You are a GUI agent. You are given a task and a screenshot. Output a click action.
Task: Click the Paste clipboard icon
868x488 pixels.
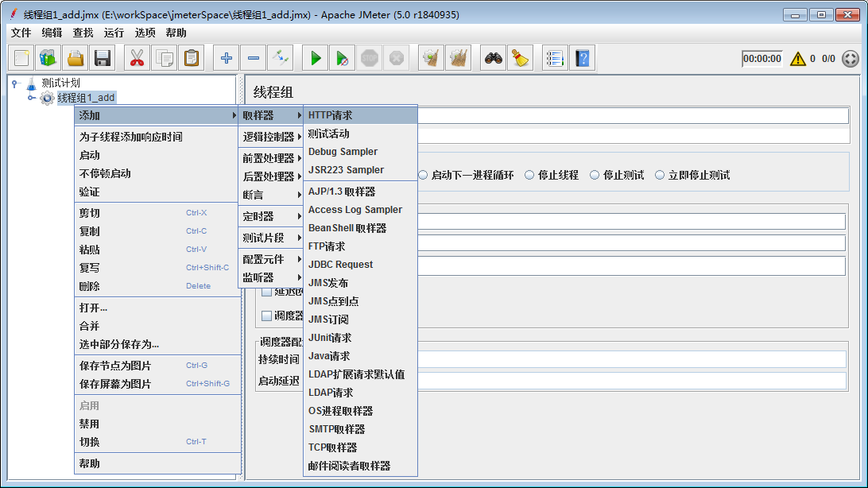[x=192, y=58]
